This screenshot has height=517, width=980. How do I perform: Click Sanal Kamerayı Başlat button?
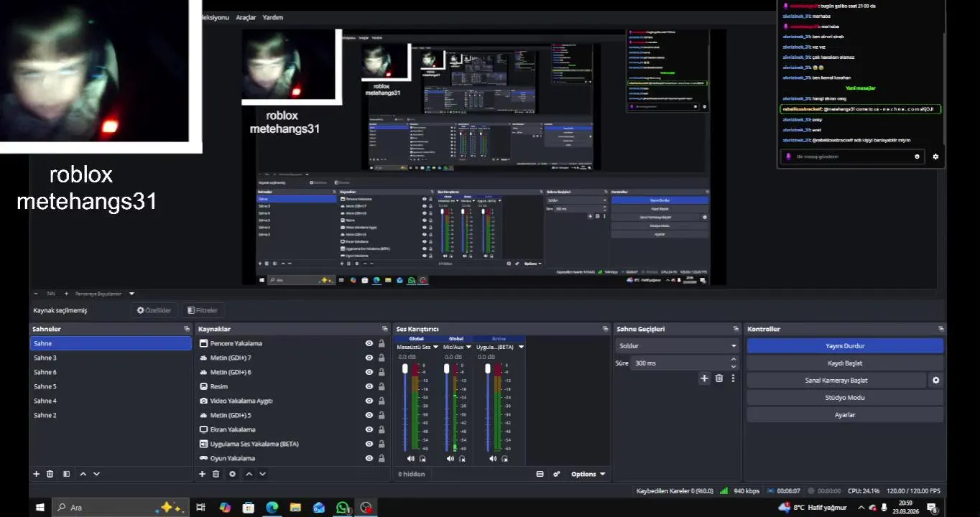click(x=836, y=381)
